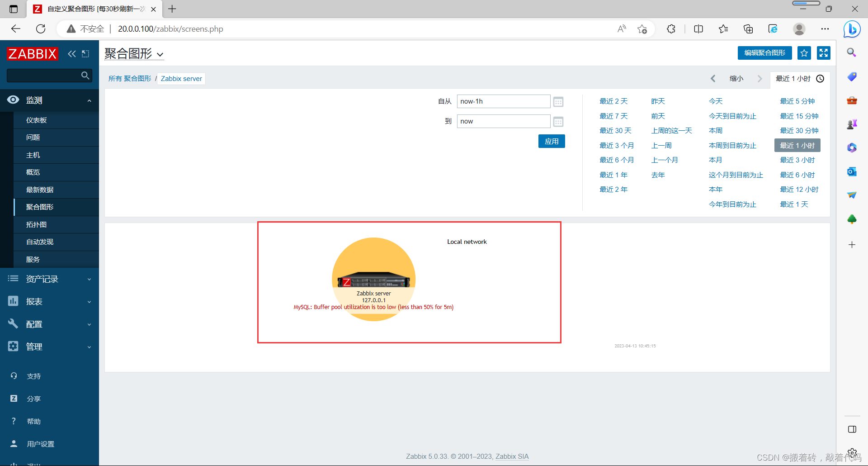Click the Zoom out button
Viewport: 868px width, 466px height.
pyautogui.click(x=736, y=79)
